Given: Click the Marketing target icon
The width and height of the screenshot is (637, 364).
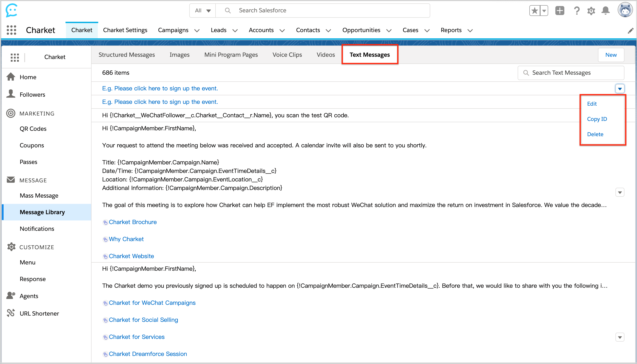Looking at the screenshot, I should click(x=11, y=113).
